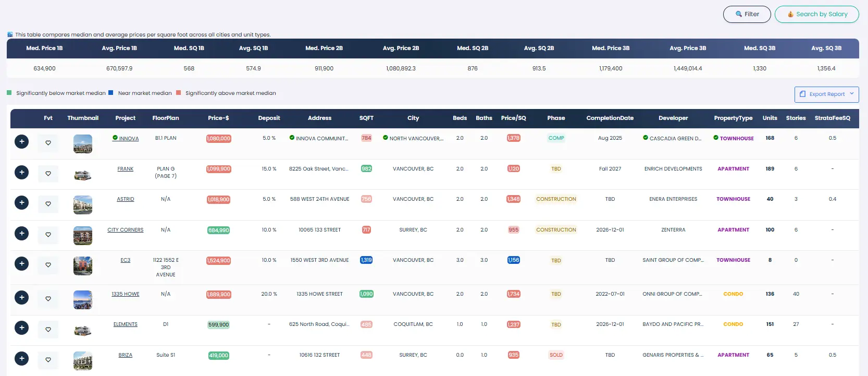This screenshot has width=868, height=376.
Task: Expand the 1335 HOWE row details
Action: tap(21, 298)
